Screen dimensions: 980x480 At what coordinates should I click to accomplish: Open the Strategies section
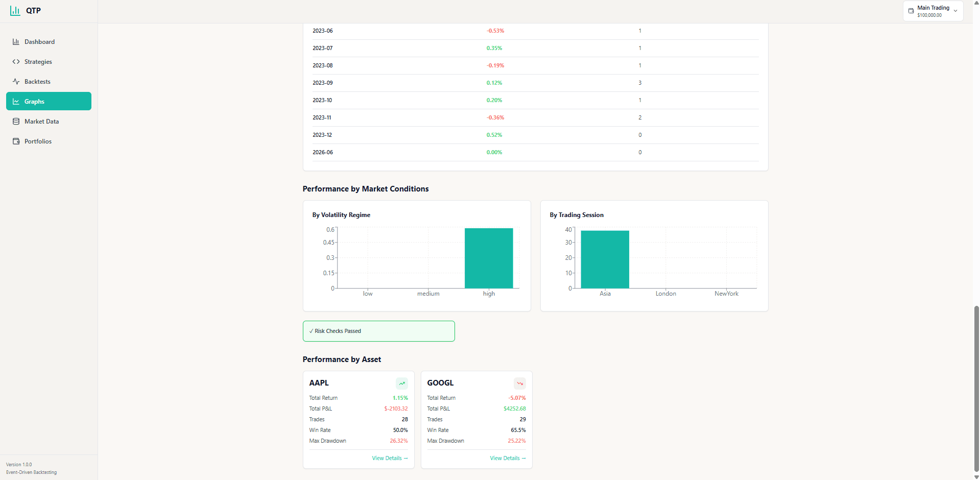coord(49,62)
